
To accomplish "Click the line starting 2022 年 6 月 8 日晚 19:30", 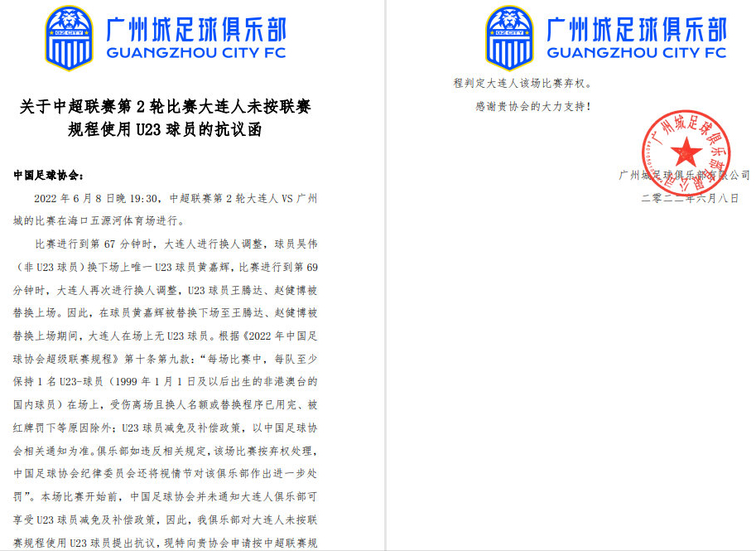I will click(x=176, y=198).
